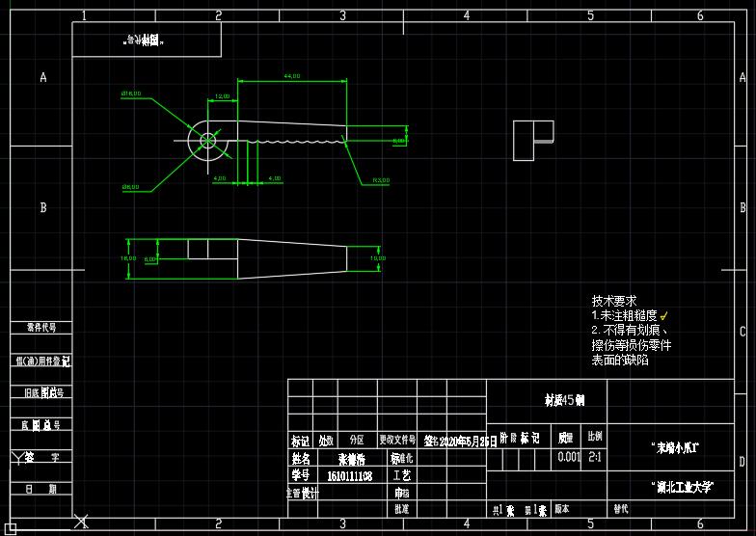Pick the Ø16,00 diameter leader label
Image resolution: width=756 pixels, height=536 pixels.
131,93
